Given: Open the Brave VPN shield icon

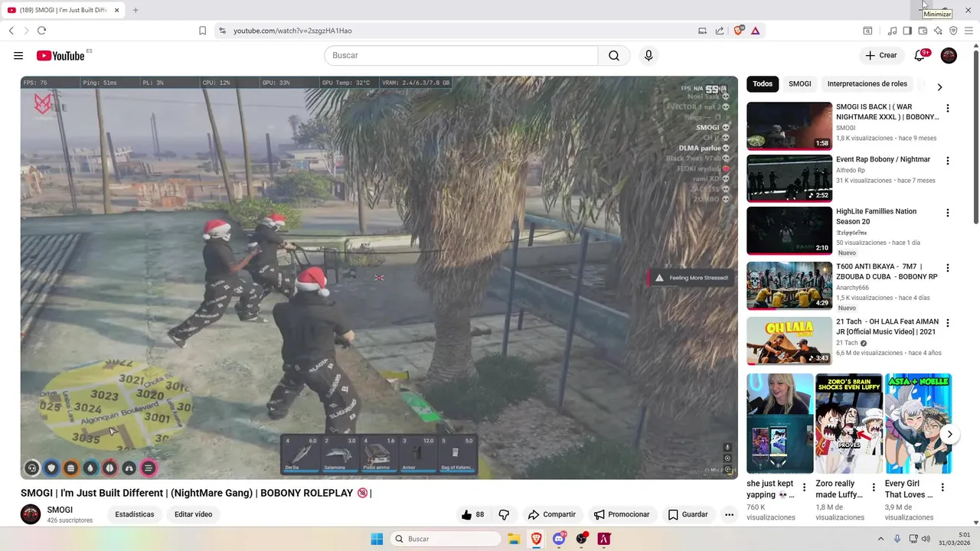Looking at the screenshot, I should [x=953, y=31].
